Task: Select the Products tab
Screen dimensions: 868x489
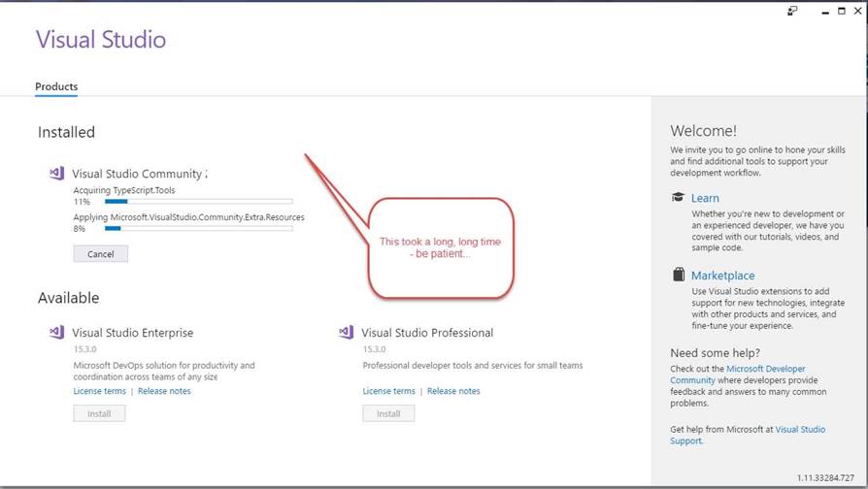Action: point(56,86)
